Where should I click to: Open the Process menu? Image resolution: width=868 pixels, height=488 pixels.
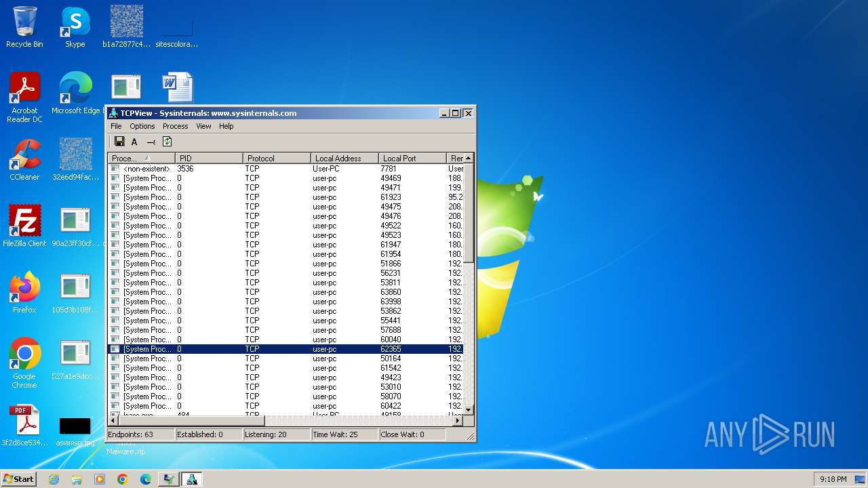[175, 126]
